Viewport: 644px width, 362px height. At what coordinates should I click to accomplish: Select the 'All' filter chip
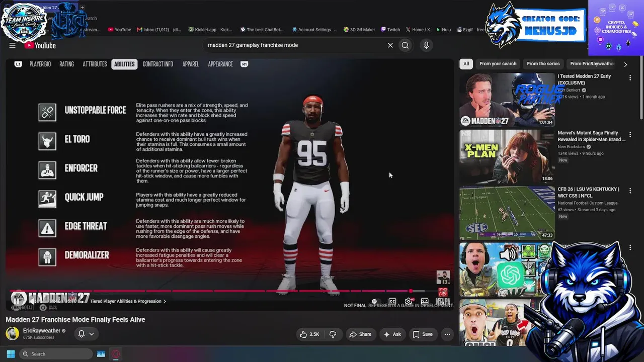click(x=466, y=64)
